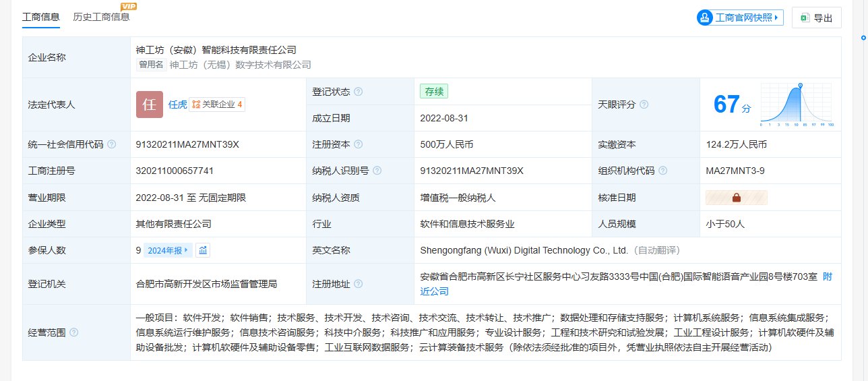Click the avatar icon in 工商官网快照
Screen dimensions: 868x381
tap(705, 18)
